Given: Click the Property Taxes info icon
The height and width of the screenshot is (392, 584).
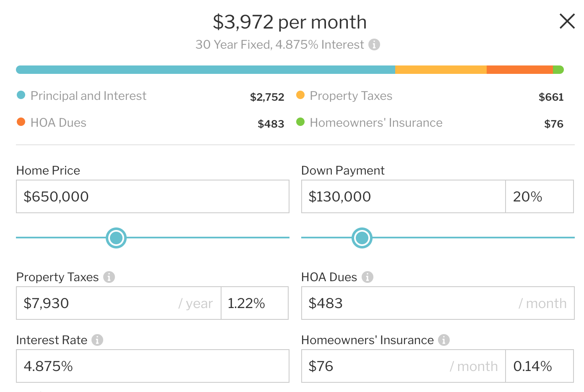Looking at the screenshot, I should (x=109, y=277).
